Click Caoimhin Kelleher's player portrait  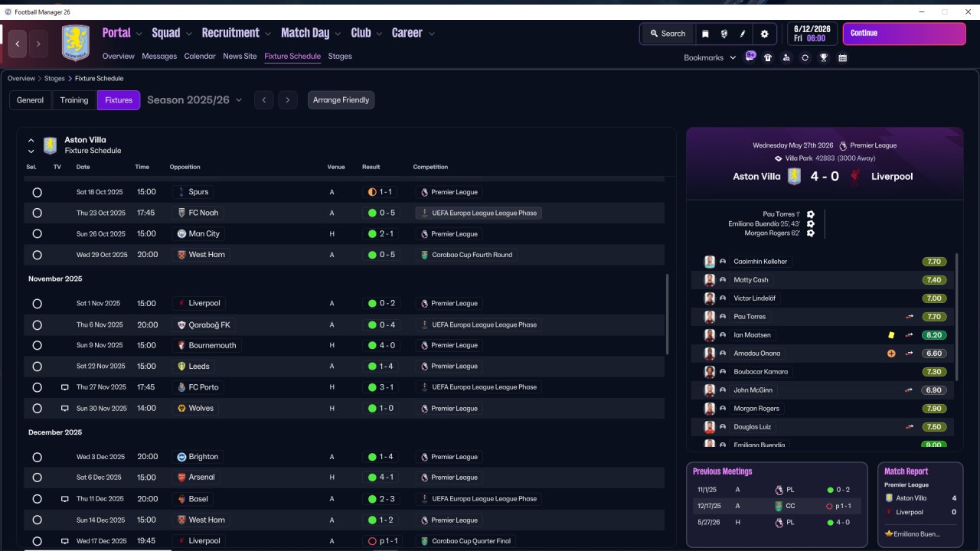(x=710, y=262)
